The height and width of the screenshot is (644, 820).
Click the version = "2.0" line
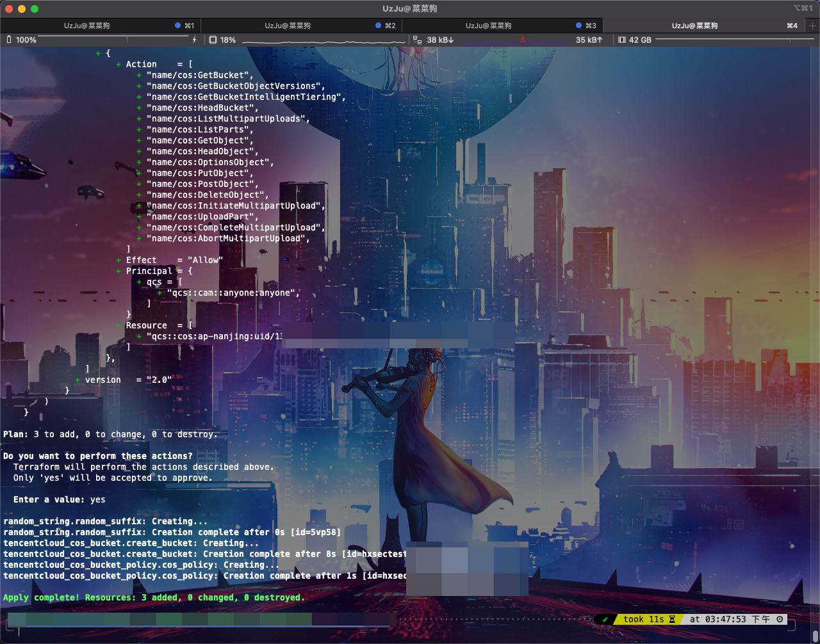coord(124,380)
